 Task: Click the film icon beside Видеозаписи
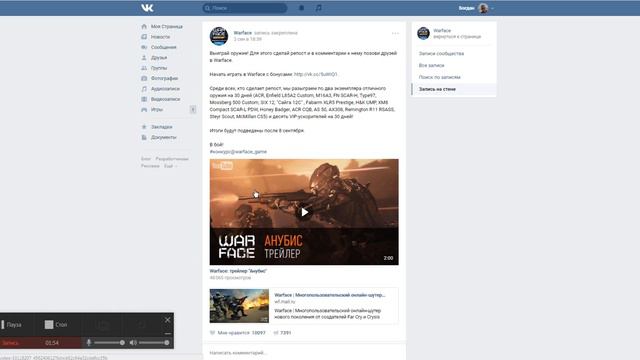click(144, 99)
